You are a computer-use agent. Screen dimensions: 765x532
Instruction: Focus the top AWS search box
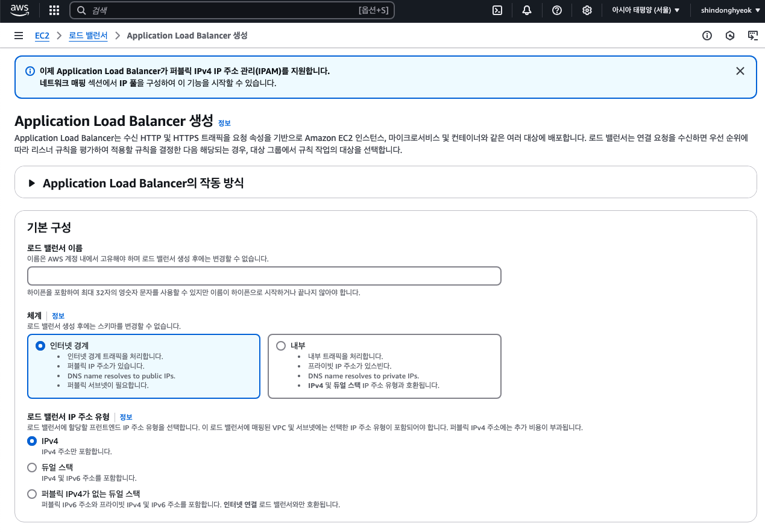tap(231, 10)
